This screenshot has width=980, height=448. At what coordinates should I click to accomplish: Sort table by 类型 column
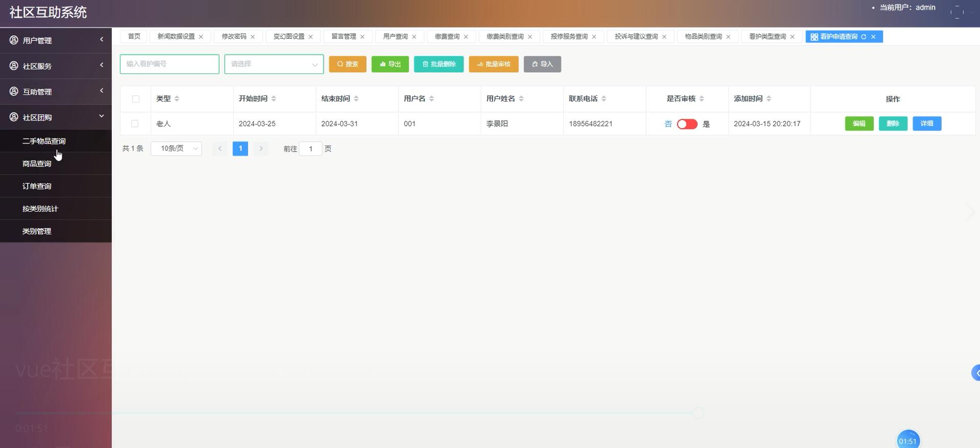coord(177,98)
